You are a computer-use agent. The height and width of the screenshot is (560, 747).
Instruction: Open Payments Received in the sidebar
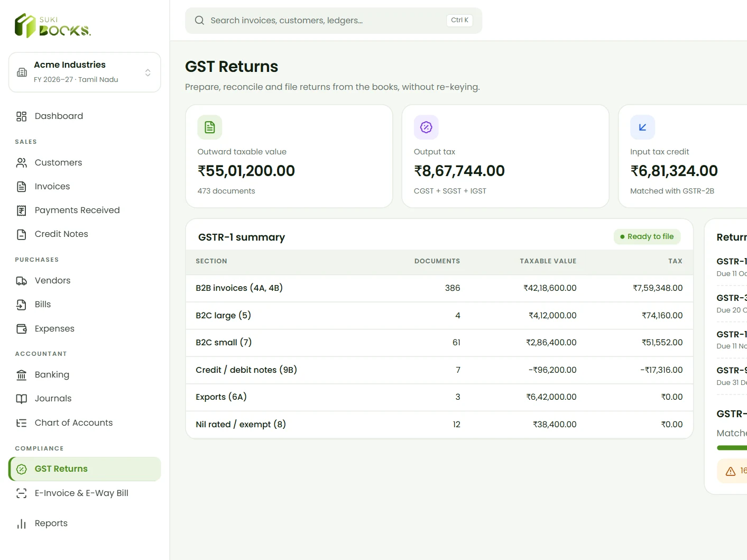85,210
